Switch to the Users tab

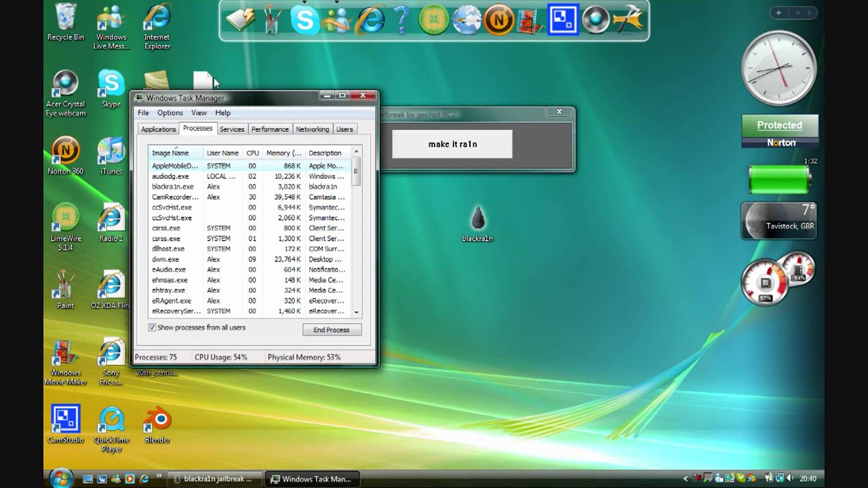(x=344, y=129)
